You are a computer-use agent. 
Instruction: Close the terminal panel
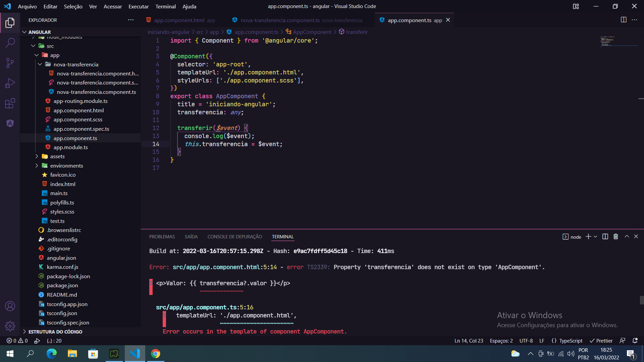point(636,237)
